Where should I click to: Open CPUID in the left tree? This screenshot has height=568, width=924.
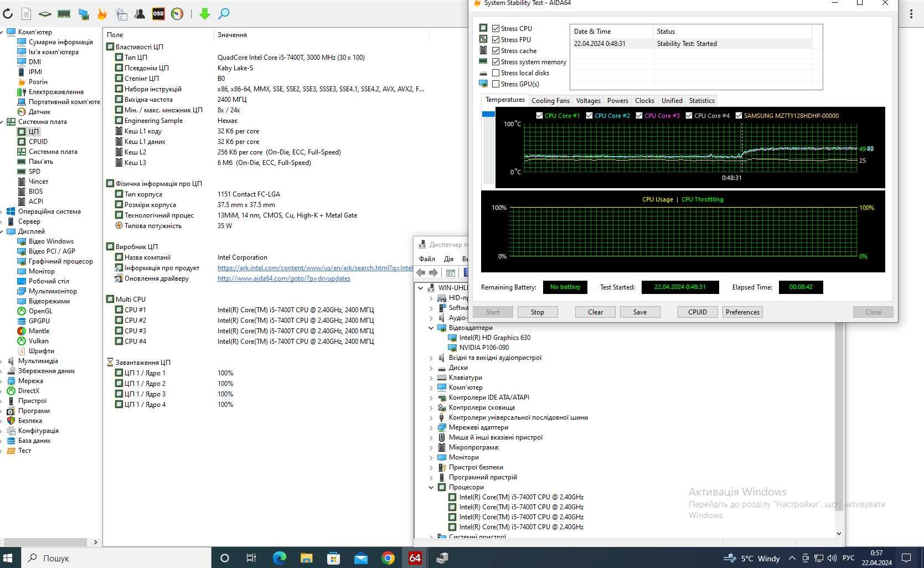38,142
